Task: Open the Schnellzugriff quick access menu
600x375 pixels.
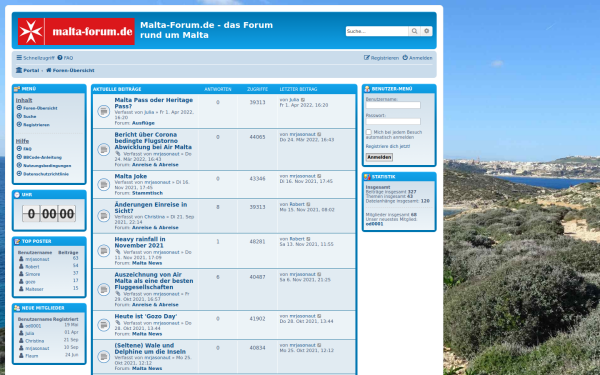Action: pyautogui.click(x=36, y=58)
